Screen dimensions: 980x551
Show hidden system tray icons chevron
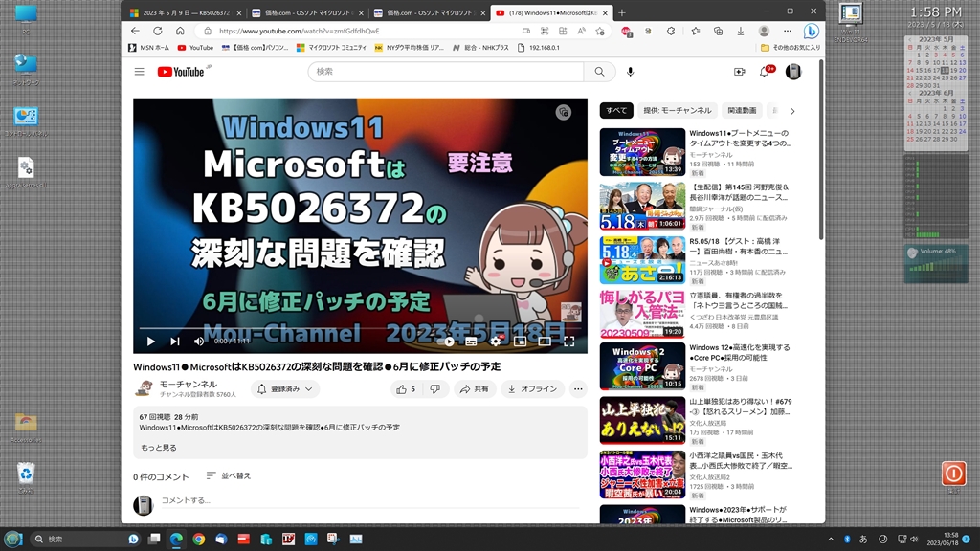[831, 539]
